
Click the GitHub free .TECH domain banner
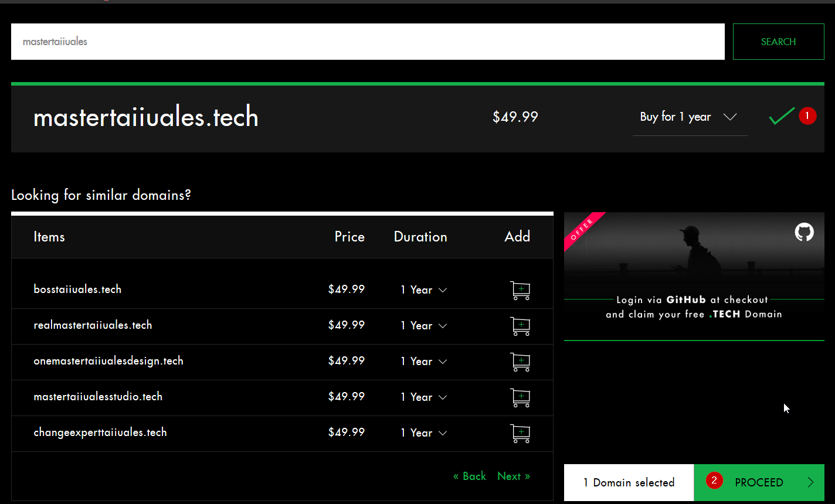694,275
